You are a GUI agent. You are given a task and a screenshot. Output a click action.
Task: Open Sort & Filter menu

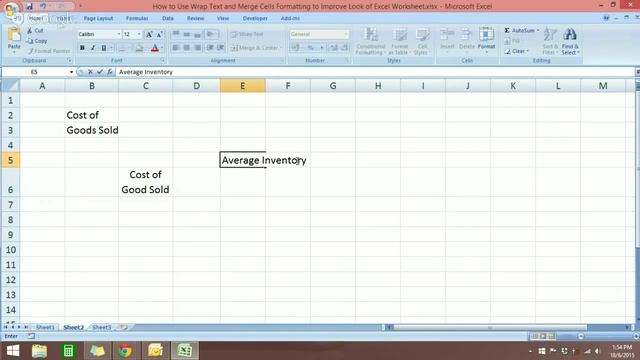[x=550, y=41]
